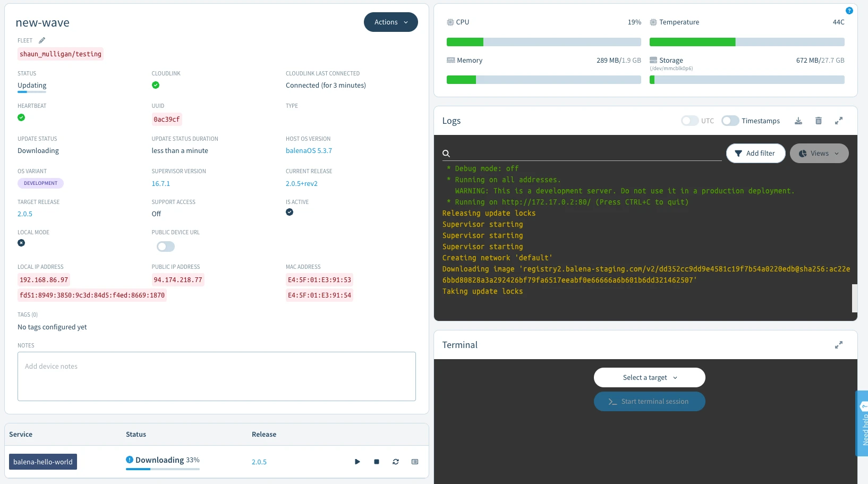Open the Actions dropdown
This screenshot has width=868, height=484.
pos(390,22)
